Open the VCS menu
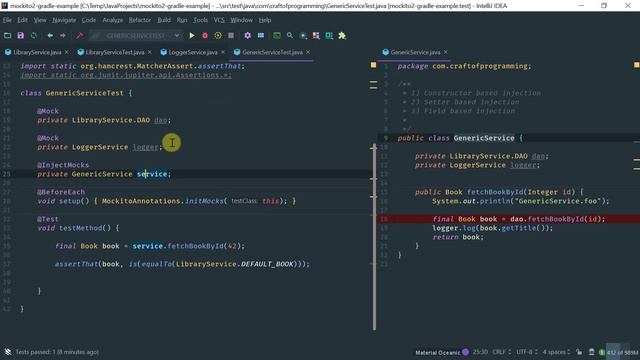Image resolution: width=640 pixels, height=360 pixels. pyautogui.click(x=219, y=20)
